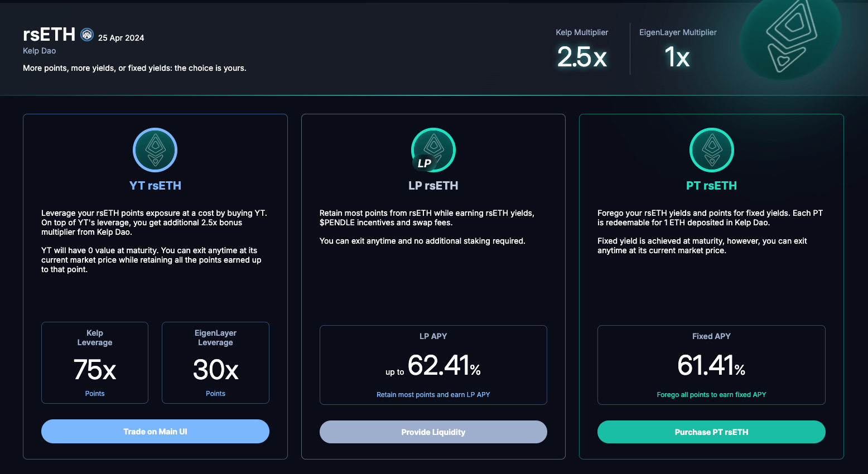This screenshot has height=474, width=868.
Task: Click the EigenLayer Multiplier label
Action: point(678,32)
